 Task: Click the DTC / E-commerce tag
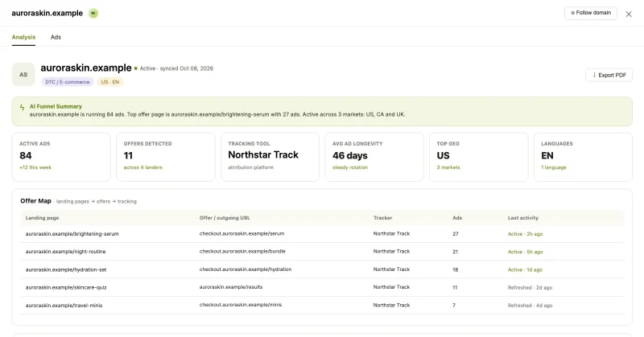click(x=68, y=82)
